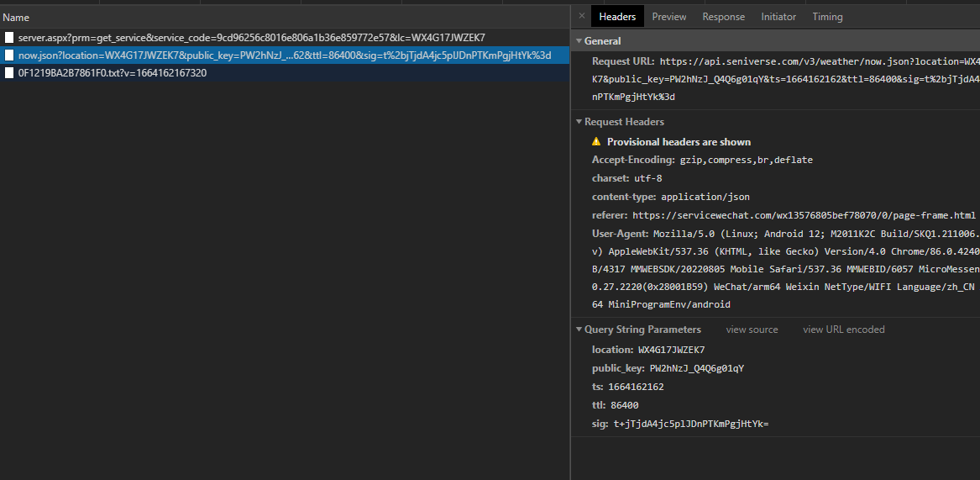Select the now.json request row
980x480 pixels.
(x=285, y=55)
